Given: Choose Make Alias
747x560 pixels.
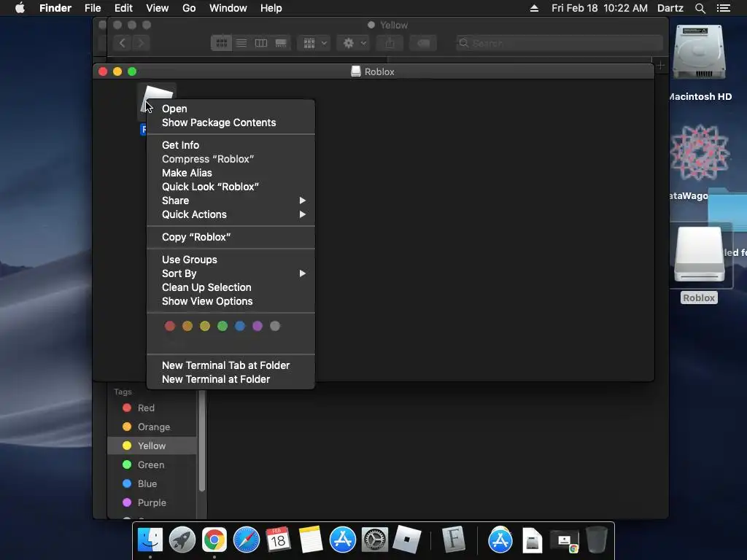Looking at the screenshot, I should (x=231, y=173).
